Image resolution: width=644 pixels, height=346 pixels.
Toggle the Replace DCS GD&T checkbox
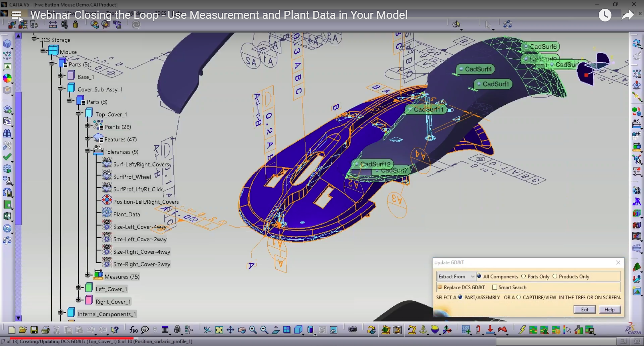pos(439,287)
